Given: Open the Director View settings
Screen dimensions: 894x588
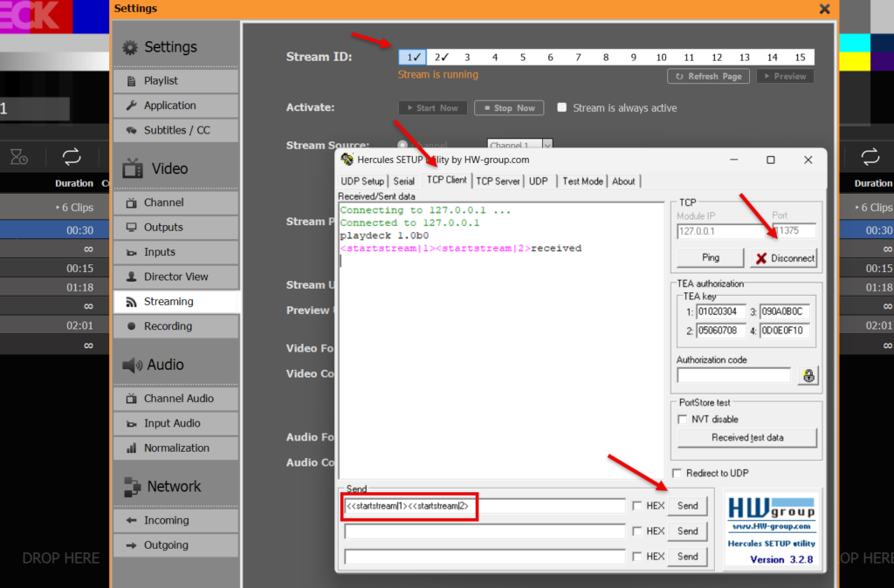Looking at the screenshot, I should 175,277.
